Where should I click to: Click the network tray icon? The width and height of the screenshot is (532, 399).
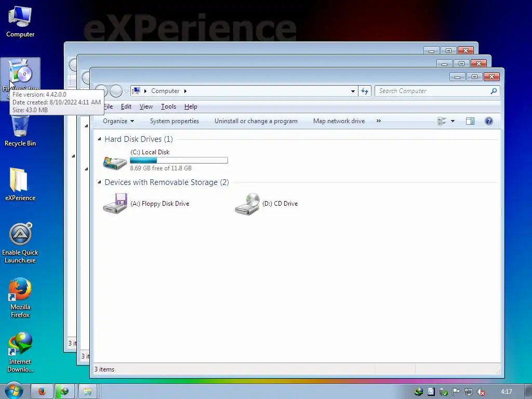pos(469,392)
